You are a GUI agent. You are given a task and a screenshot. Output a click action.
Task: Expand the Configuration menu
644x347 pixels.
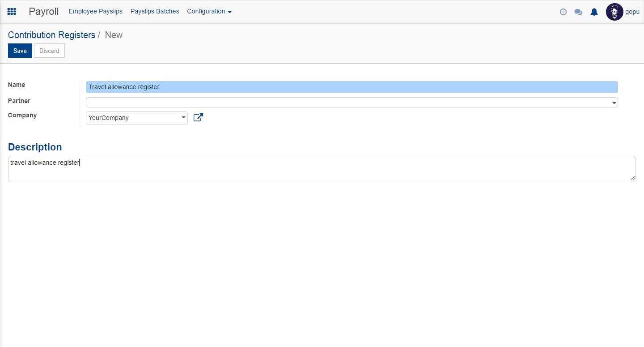(209, 12)
